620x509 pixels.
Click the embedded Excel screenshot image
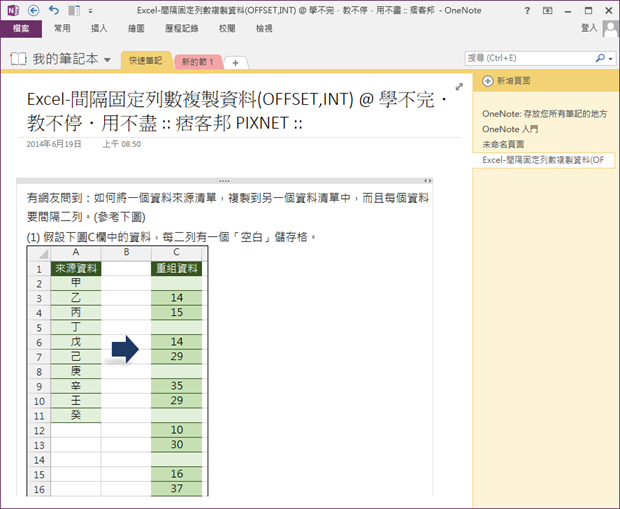click(x=117, y=371)
